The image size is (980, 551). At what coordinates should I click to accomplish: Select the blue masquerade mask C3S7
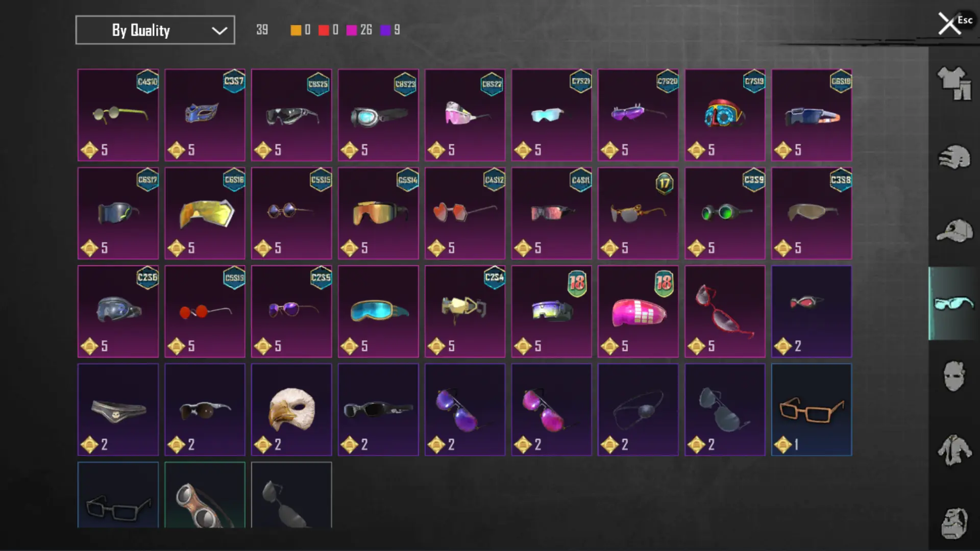point(205,115)
